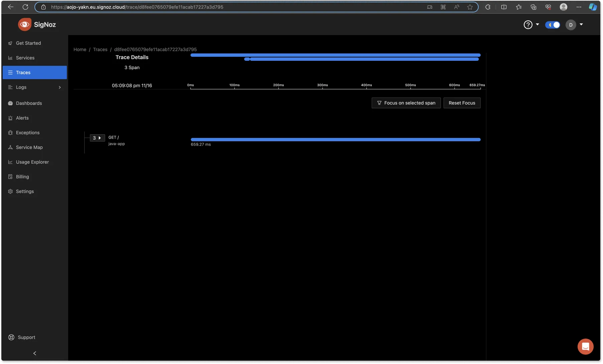Click the java-app service label
This screenshot has height=364, width=603.
point(117,144)
